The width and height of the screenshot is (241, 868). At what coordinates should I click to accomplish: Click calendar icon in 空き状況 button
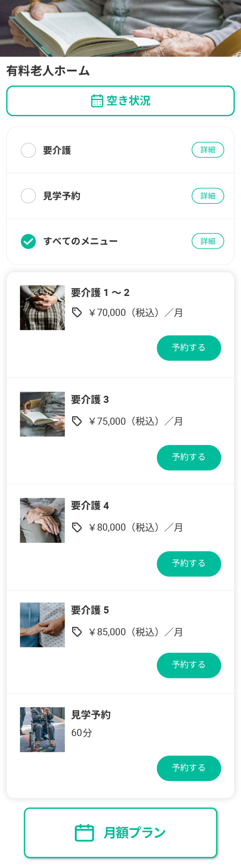97,101
